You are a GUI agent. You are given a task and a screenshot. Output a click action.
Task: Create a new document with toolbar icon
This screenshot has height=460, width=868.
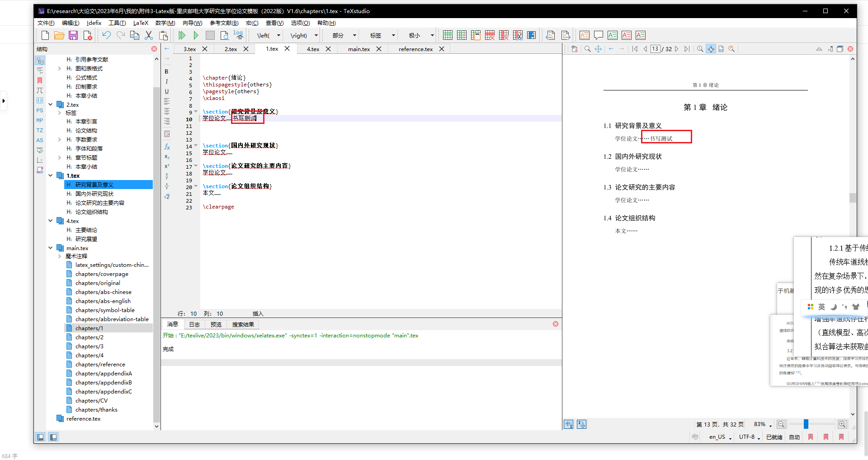click(x=45, y=35)
